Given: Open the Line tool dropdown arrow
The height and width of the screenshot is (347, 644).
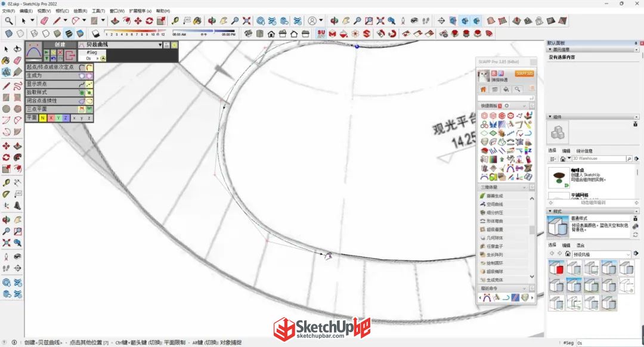Looking at the screenshot, I should (65, 20).
